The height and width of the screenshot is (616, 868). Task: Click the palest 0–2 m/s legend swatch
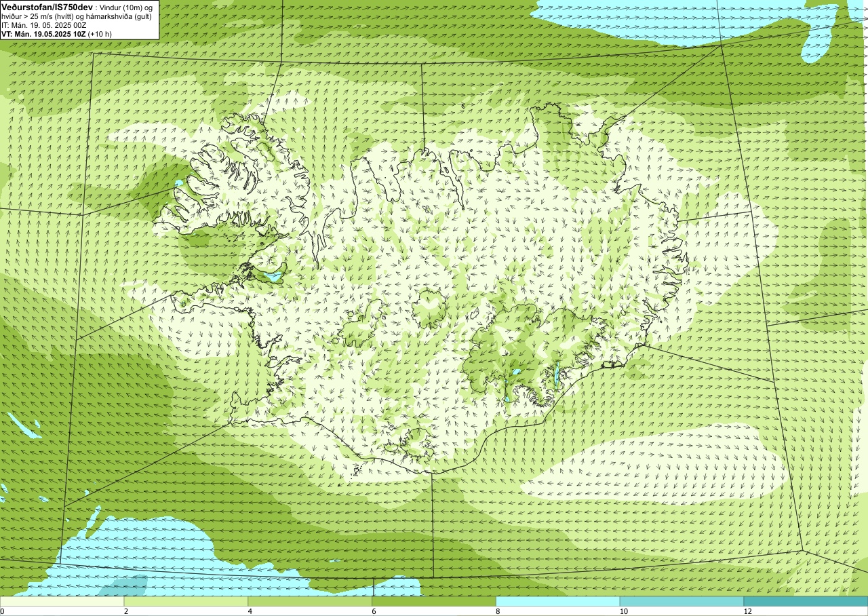coord(62,601)
